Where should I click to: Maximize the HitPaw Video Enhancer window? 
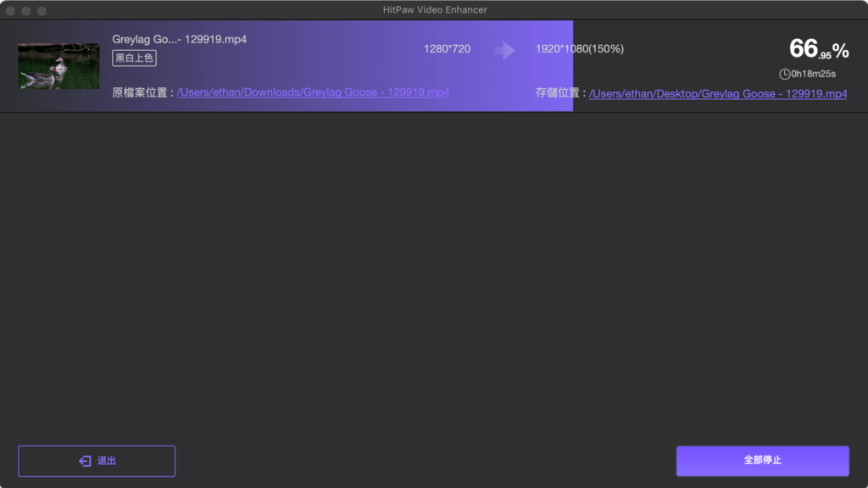coord(42,10)
